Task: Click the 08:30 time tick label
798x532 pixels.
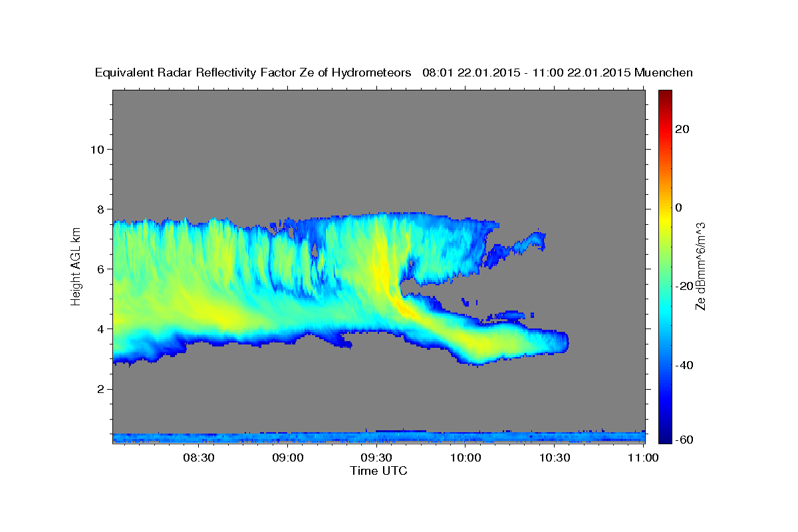Action: click(x=198, y=458)
